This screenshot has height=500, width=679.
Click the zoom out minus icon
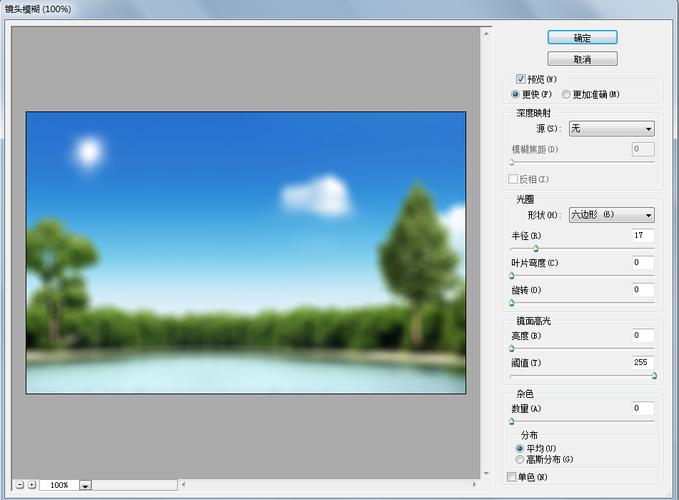(x=20, y=485)
